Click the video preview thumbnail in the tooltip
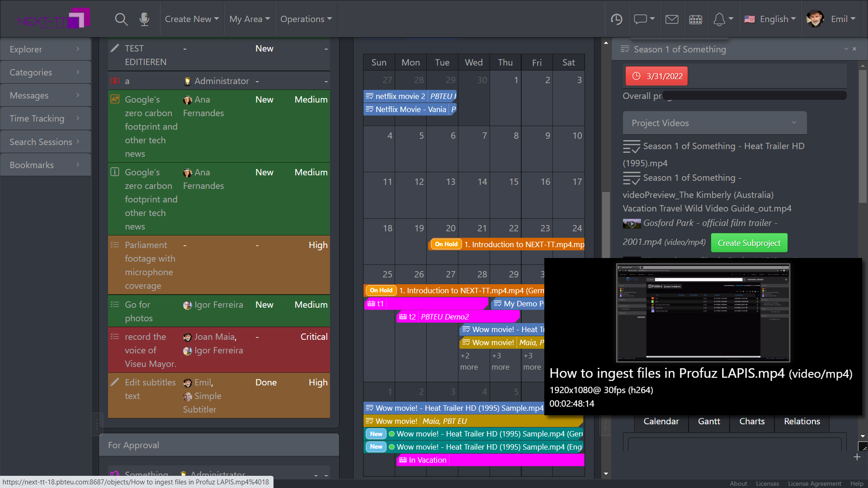The image size is (868, 488). [703, 313]
